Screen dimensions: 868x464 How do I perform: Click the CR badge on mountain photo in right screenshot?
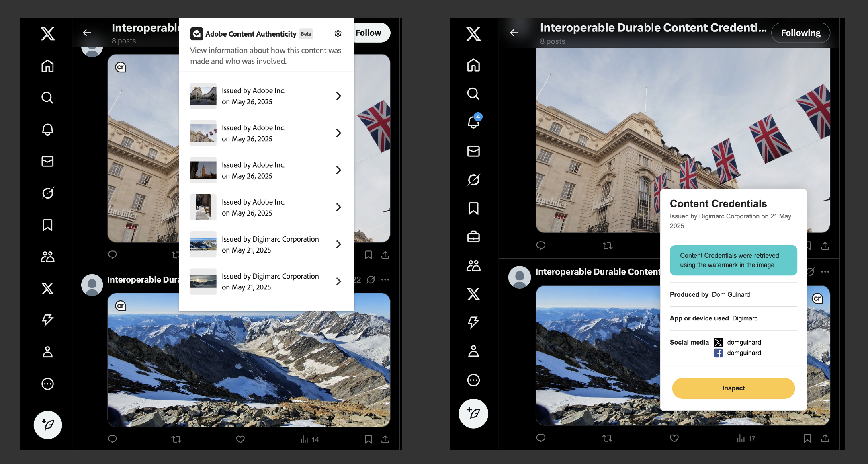(x=817, y=298)
